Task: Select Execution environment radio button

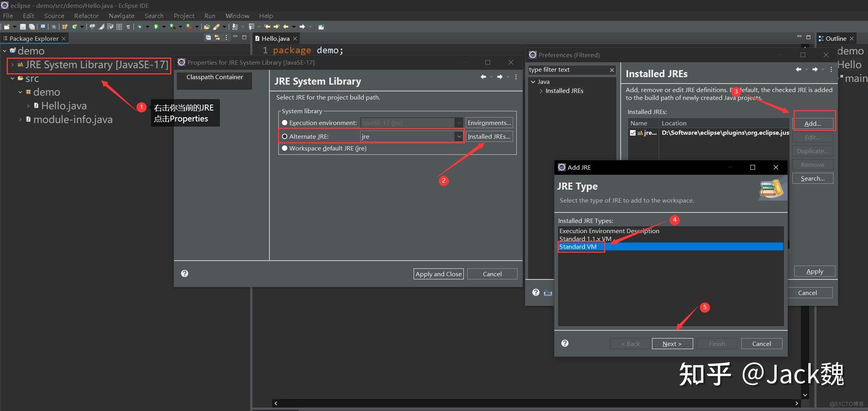Action: [285, 123]
